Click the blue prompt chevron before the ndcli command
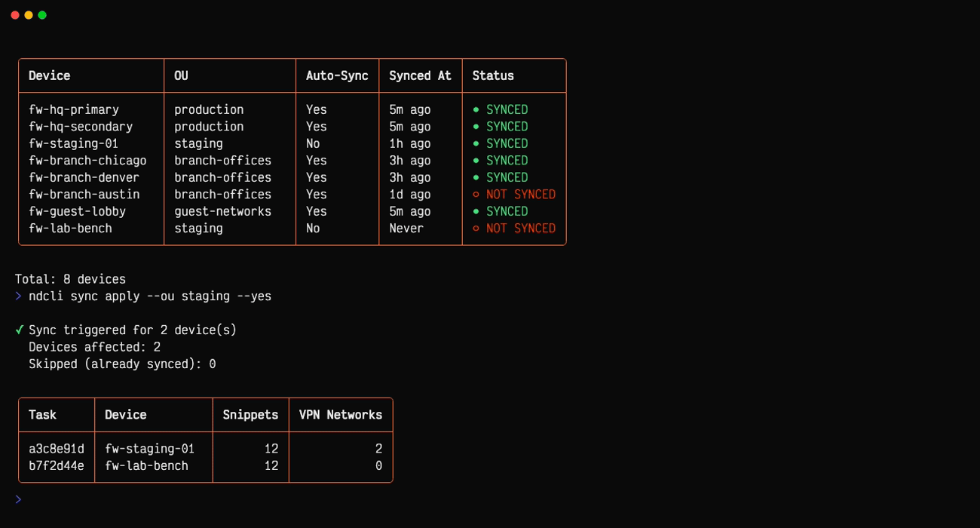The height and width of the screenshot is (528, 980). pos(18,296)
